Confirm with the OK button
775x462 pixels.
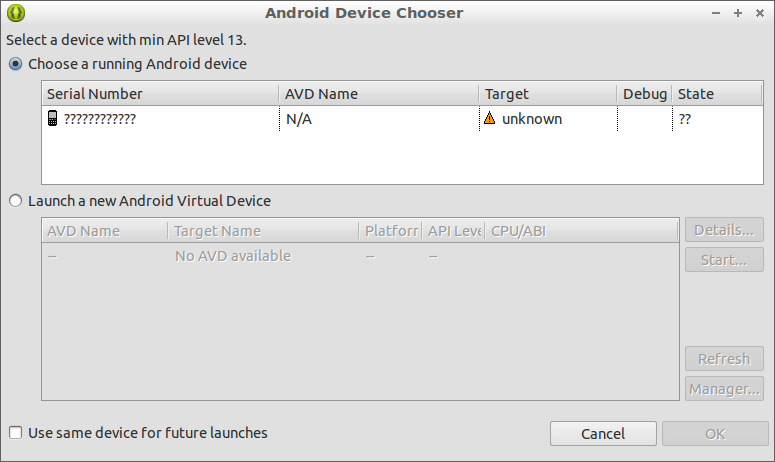pyautogui.click(x=715, y=434)
